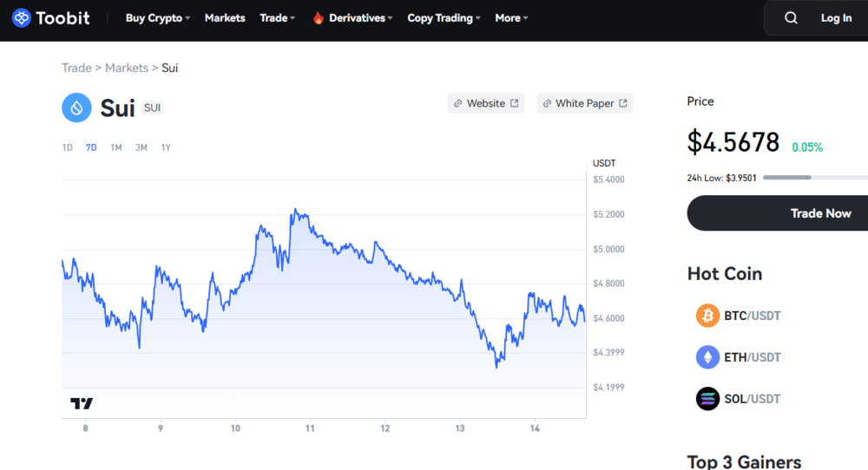Screen dimensions: 868x470
Task: Click the Toobit logo icon
Action: click(x=21, y=17)
